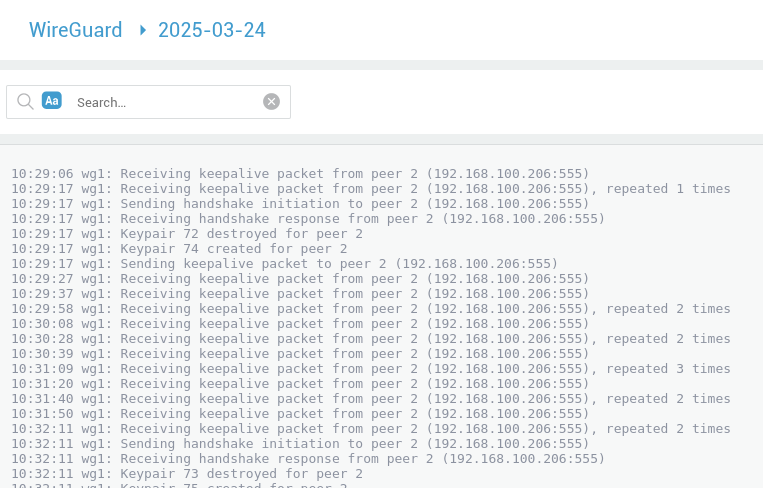
Task: Select the 10:31:40 'repeated 2 times' log line
Action: click(371, 399)
